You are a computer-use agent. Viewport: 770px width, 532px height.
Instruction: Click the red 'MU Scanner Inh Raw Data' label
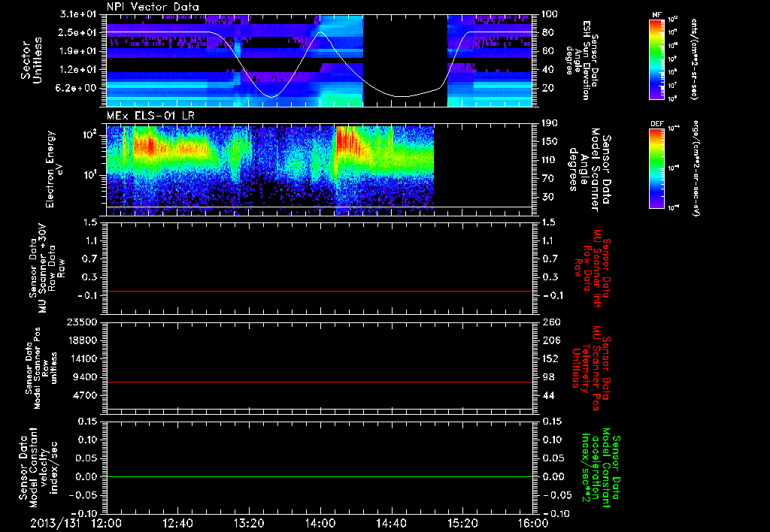(593, 268)
